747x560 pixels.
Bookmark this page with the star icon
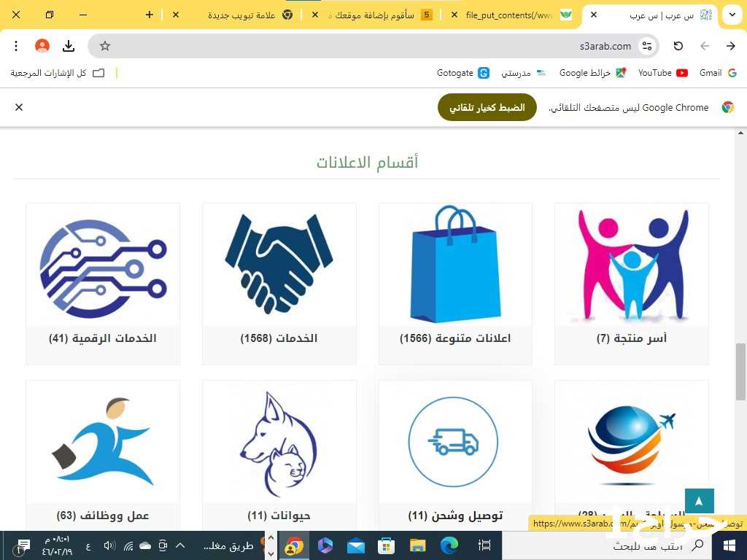tap(105, 46)
